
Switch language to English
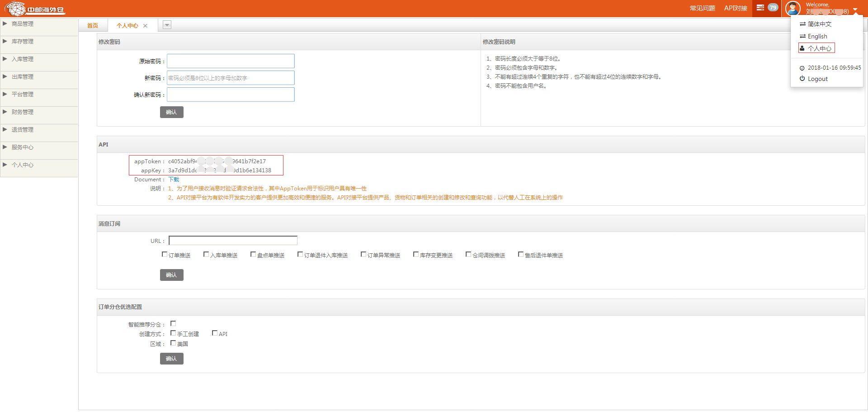[817, 36]
